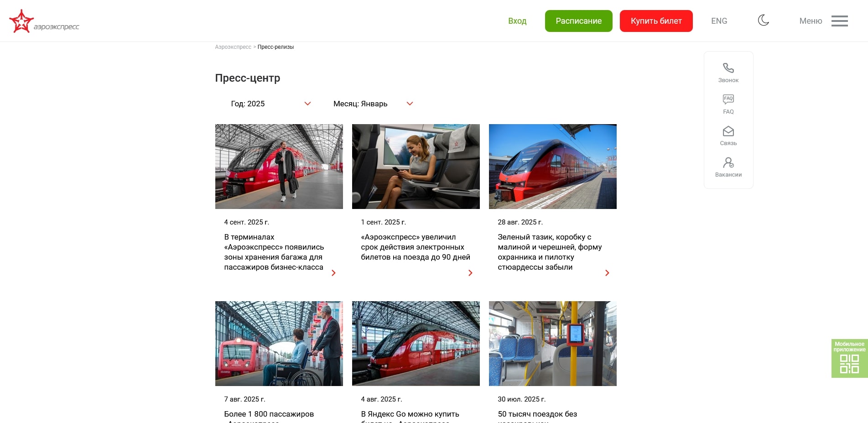Click the phone Звонок icon
This screenshot has height=423, width=868.
click(x=728, y=68)
